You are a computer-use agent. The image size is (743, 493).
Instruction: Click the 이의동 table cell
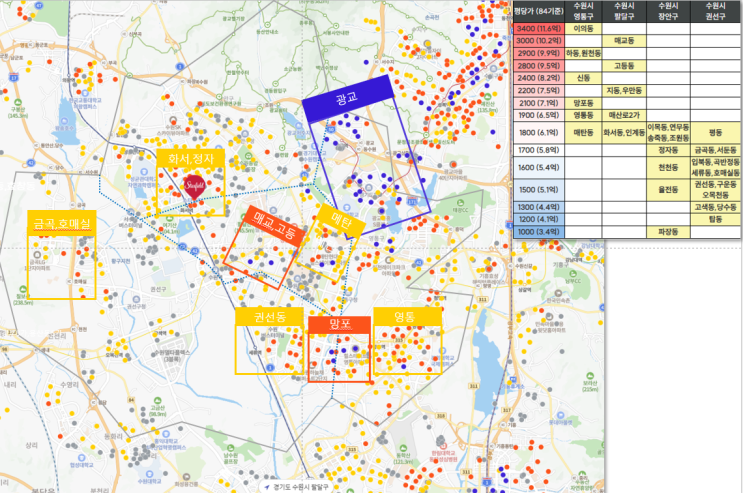[583, 28]
